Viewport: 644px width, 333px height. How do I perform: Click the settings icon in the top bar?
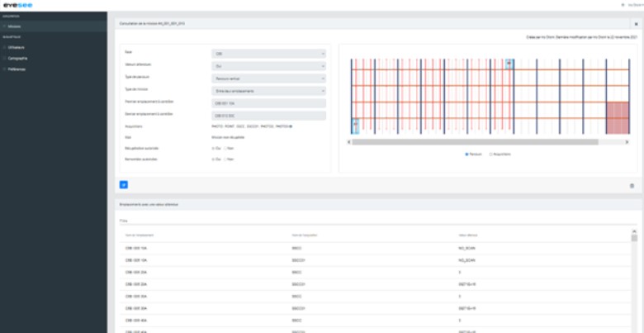(623, 5)
